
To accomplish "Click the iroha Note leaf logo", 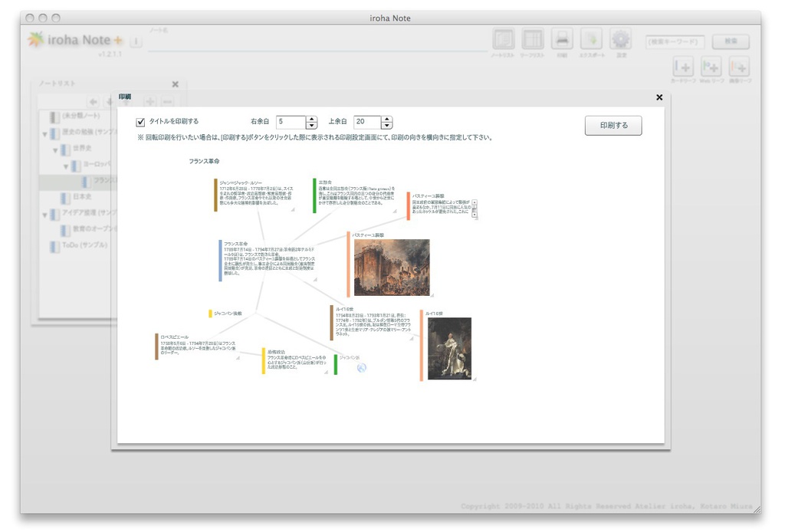I will pos(35,39).
